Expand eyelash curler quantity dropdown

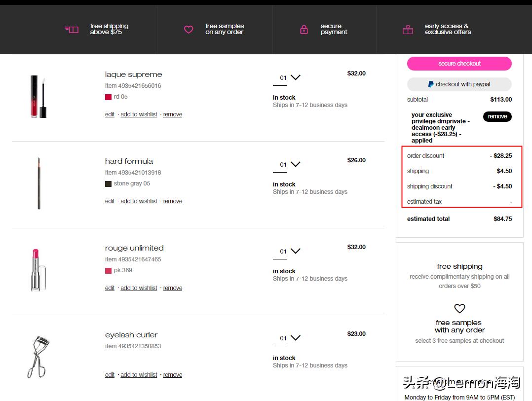(x=295, y=338)
